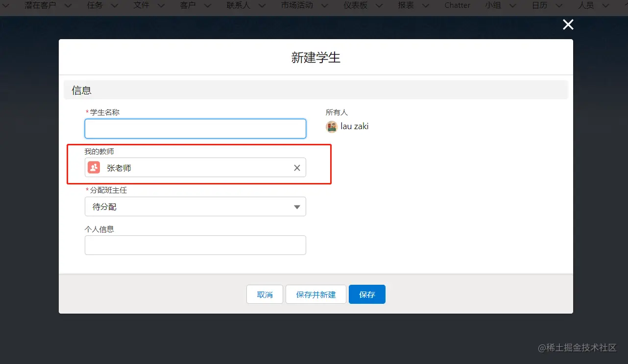628x364 pixels.
Task: Click the 保存并新建 button
Action: [x=316, y=295]
